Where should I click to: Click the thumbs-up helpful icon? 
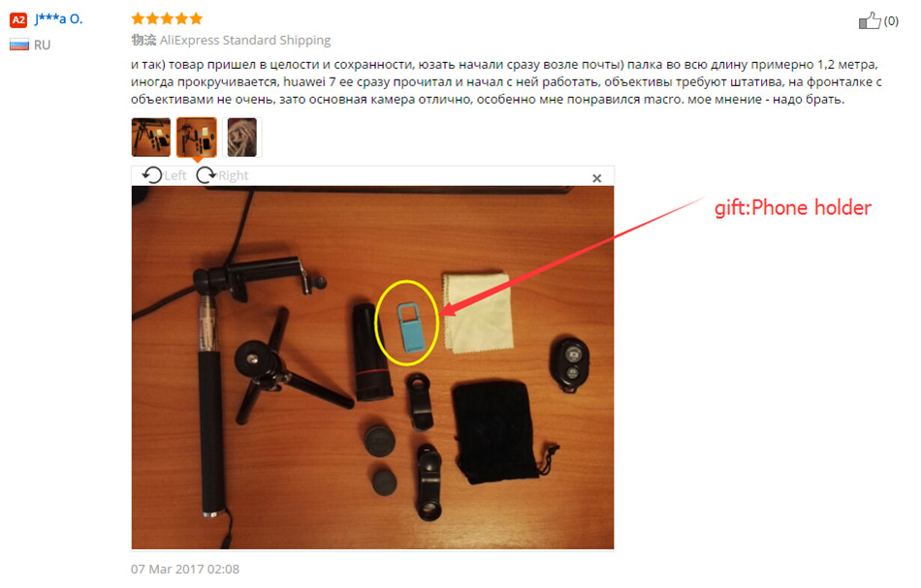pyautogui.click(x=870, y=20)
